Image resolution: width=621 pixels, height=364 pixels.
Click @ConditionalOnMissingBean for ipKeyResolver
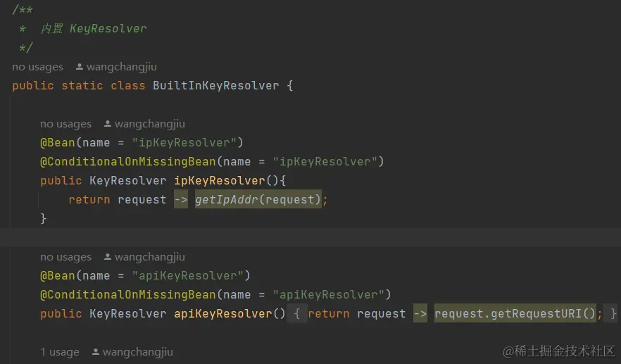[x=128, y=162]
